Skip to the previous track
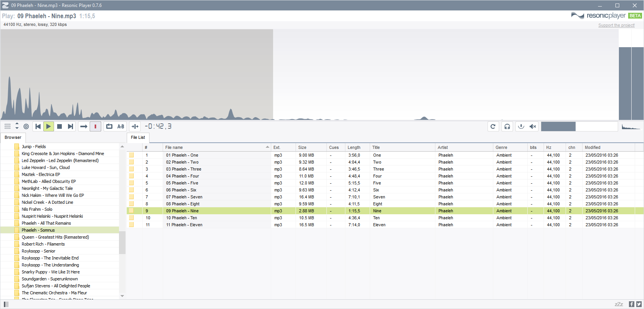The image size is (644, 309). click(38, 126)
